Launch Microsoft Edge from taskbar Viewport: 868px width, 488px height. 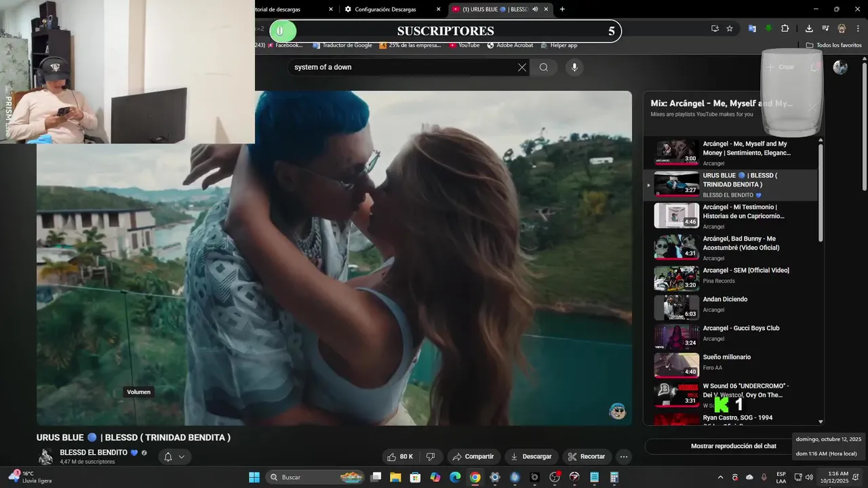[455, 477]
